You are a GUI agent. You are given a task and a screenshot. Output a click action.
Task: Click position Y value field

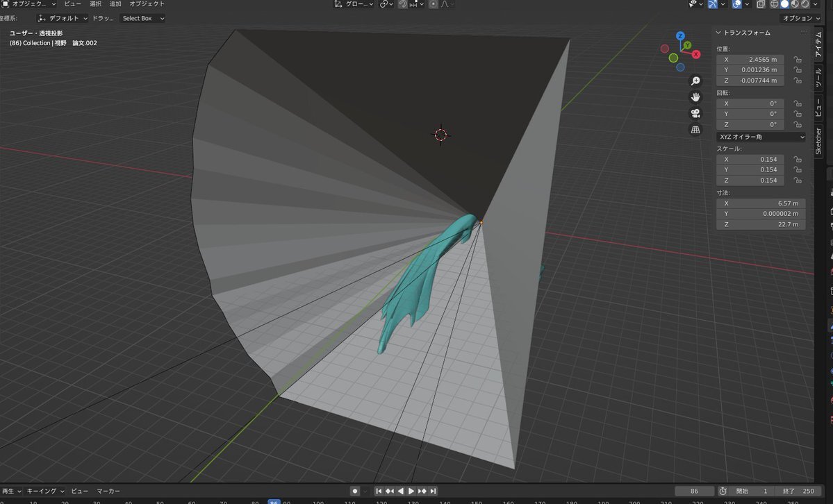coord(750,70)
